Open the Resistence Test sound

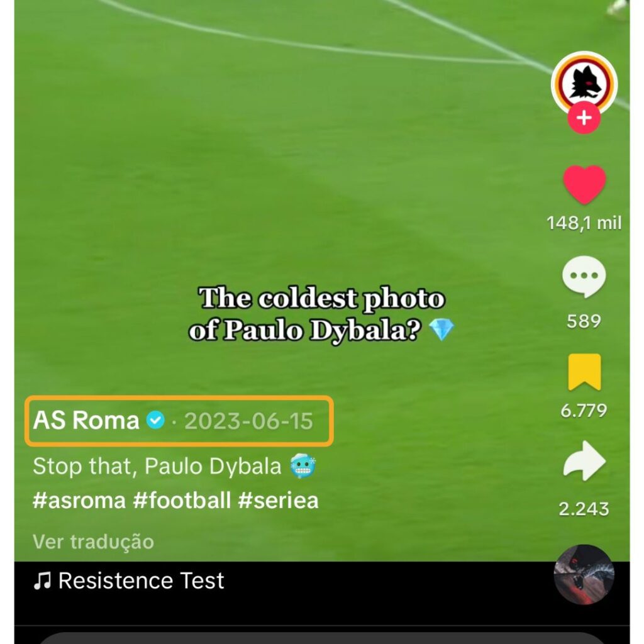point(142,580)
